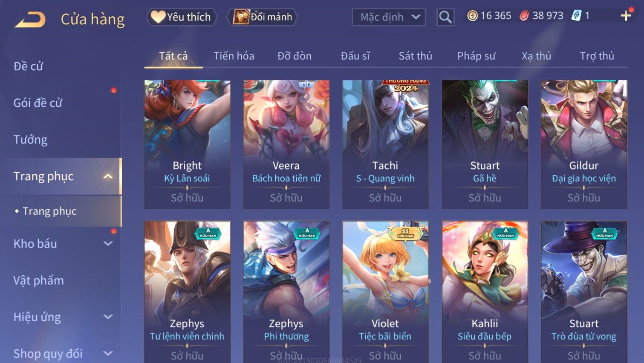Click the red ruby currency icon
This screenshot has height=363, width=644.
[524, 16]
